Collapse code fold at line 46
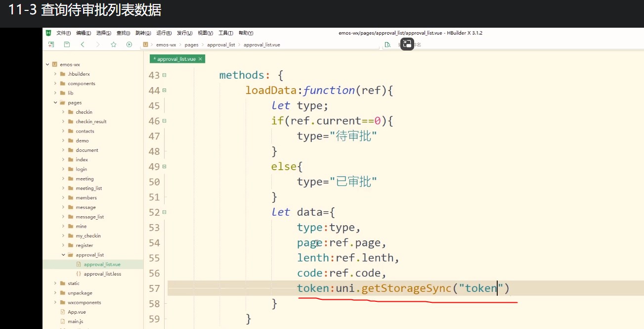Viewport: 644px width, 329px height. (x=164, y=121)
